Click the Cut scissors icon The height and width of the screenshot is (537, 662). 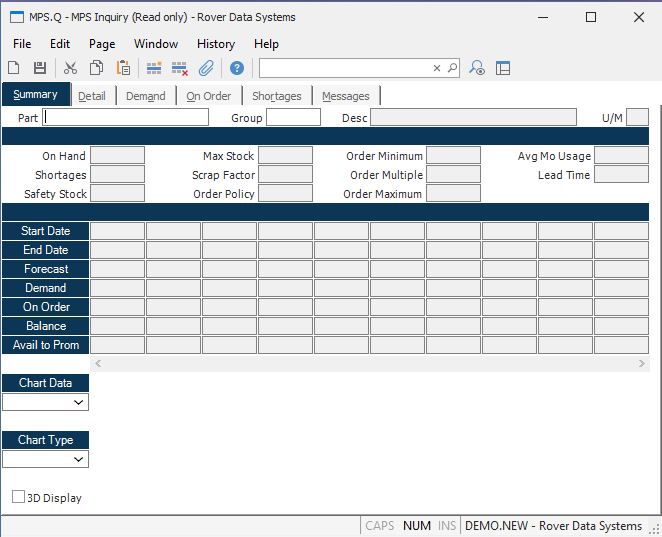coord(70,68)
